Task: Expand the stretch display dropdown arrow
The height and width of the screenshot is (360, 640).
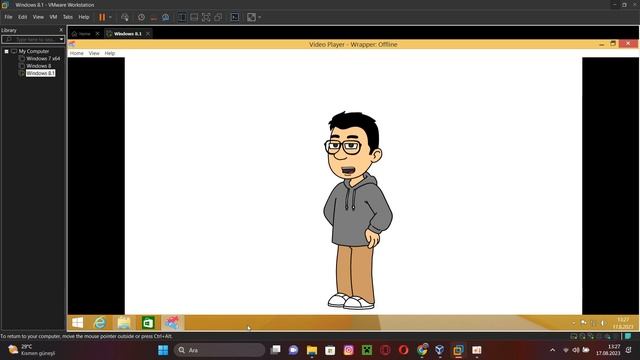Action: 260,17
